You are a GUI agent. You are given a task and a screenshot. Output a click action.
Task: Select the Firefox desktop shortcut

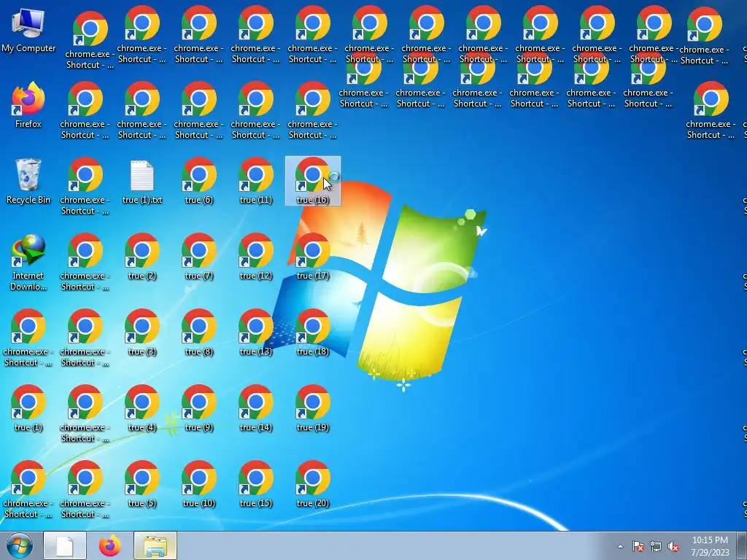click(28, 105)
